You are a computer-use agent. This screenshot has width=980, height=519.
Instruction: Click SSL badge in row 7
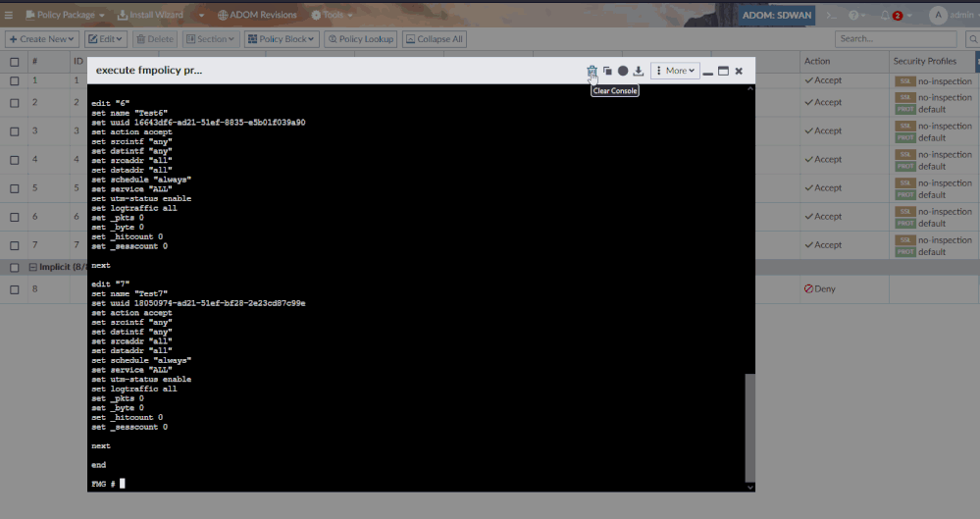905,240
